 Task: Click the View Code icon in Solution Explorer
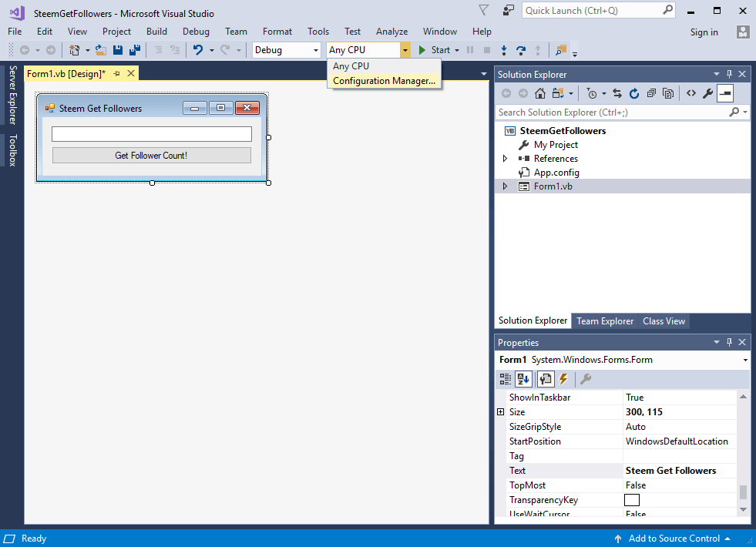(x=691, y=93)
